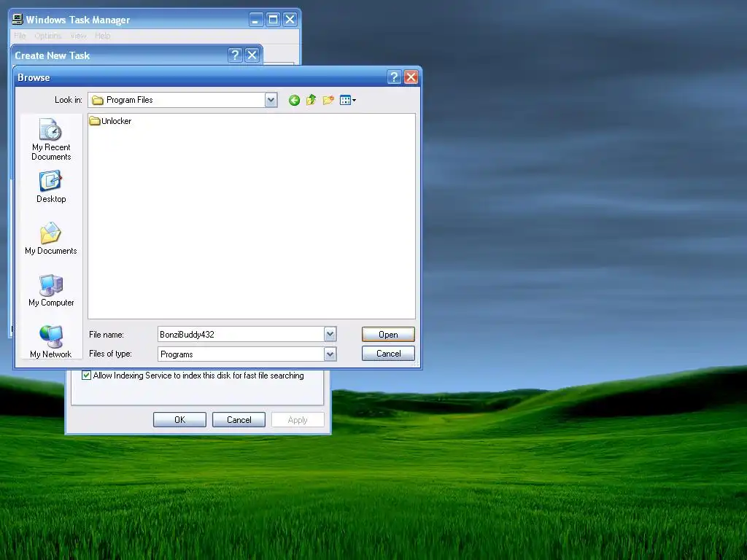Click the Browse dialog help button
This screenshot has width=747, height=560.
(x=394, y=77)
